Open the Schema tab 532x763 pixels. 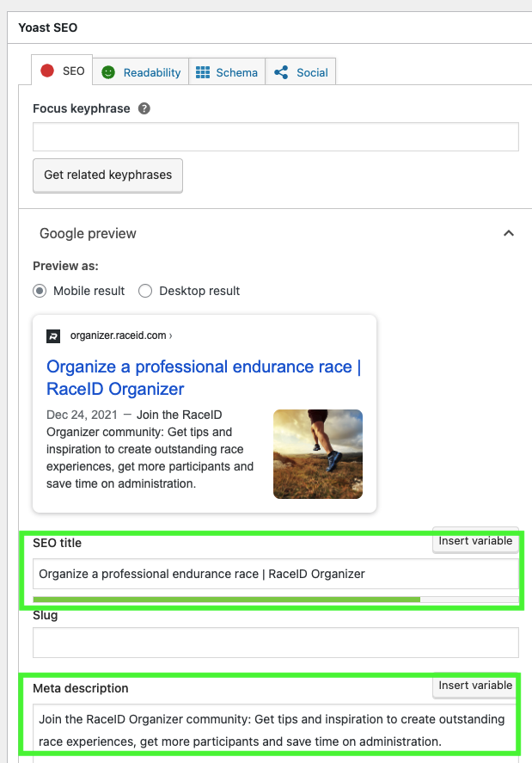tap(227, 72)
